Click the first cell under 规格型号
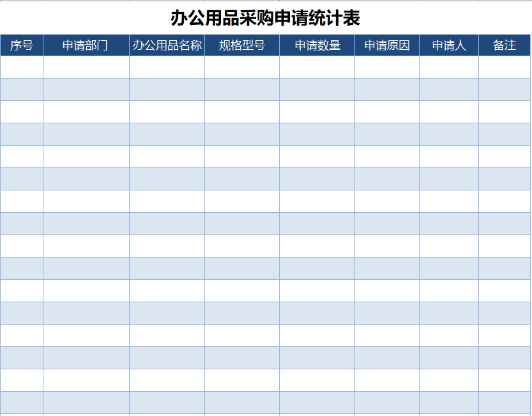Viewport: 532px width, 416px height. pyautogui.click(x=241, y=66)
